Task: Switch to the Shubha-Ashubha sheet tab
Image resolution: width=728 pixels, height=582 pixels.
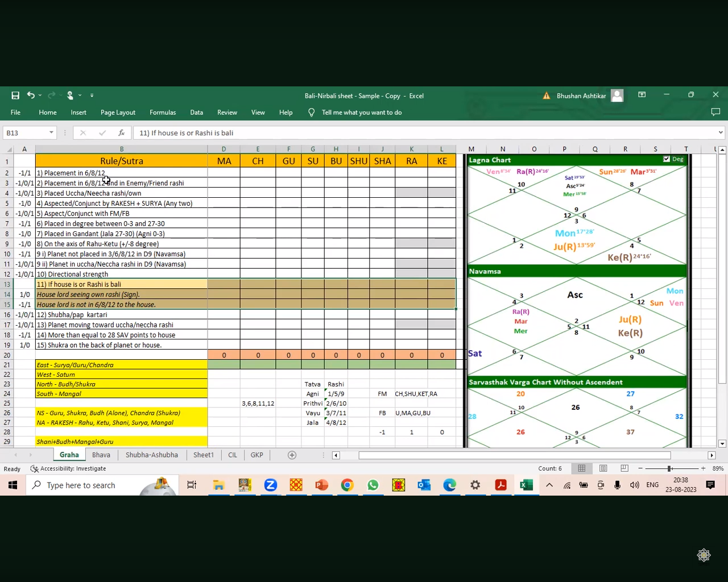Action: click(151, 455)
